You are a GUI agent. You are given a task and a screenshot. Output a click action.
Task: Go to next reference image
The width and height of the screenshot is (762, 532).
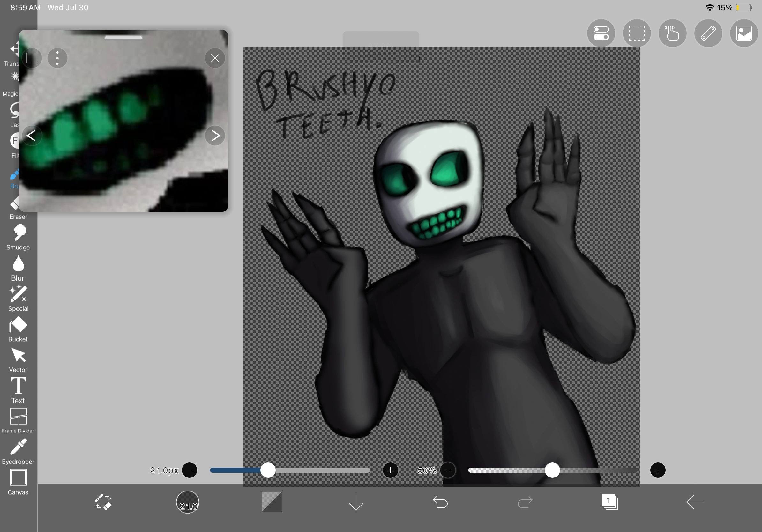click(215, 135)
